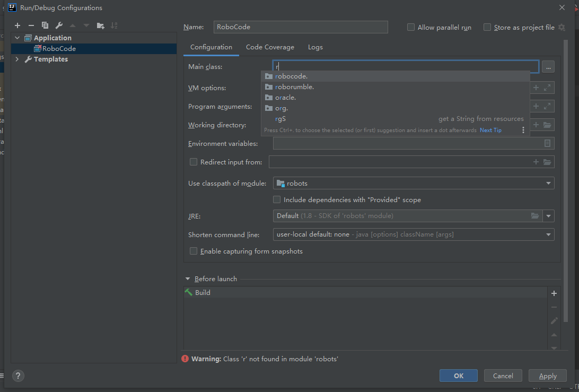Click the Name input field
This screenshot has width=579, height=392.
tap(301, 27)
